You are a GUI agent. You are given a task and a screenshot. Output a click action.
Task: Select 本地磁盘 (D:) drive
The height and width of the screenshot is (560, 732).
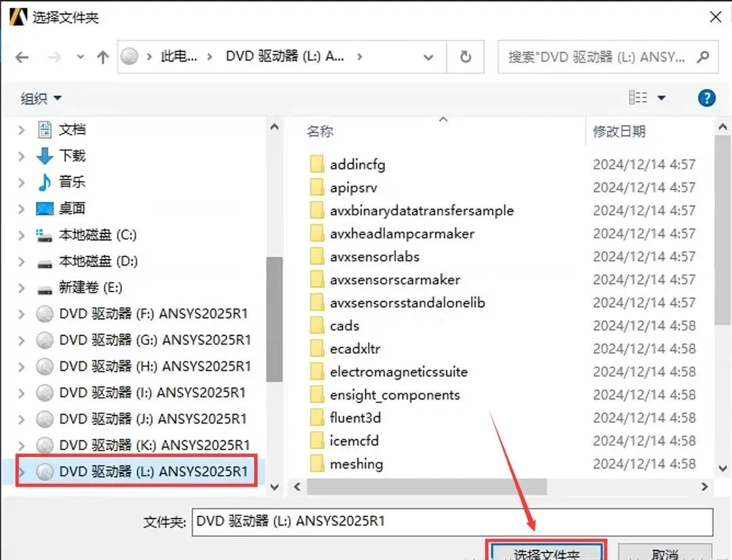pyautogui.click(x=98, y=261)
